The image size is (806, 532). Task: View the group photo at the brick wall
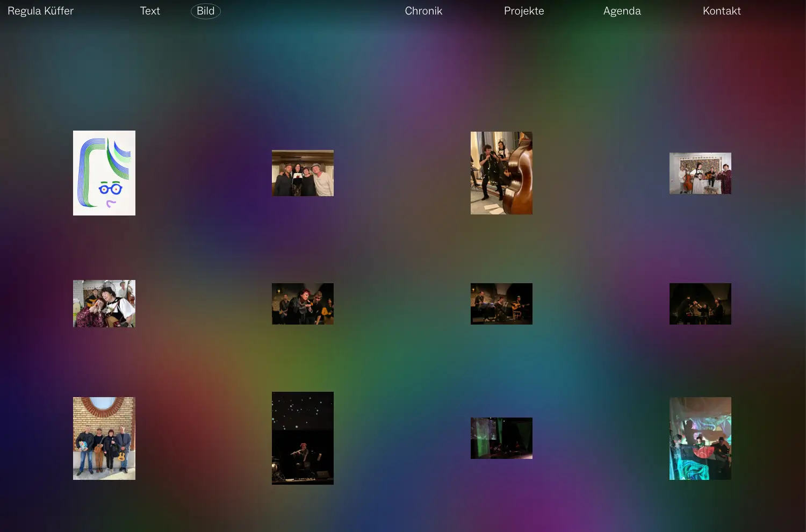104,438
